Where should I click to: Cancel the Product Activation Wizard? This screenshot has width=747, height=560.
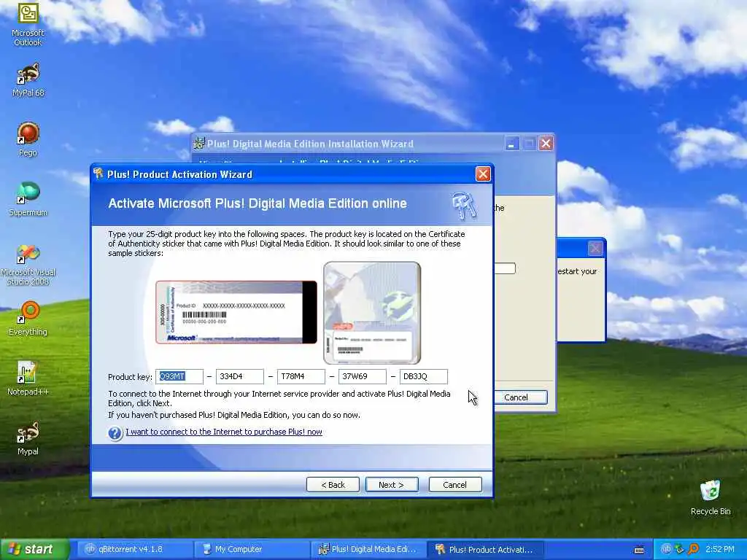coord(455,485)
